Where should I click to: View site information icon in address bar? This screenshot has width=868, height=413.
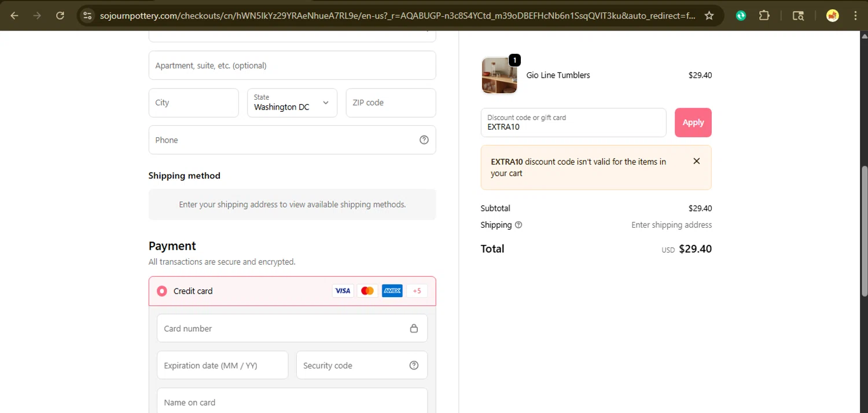87,16
